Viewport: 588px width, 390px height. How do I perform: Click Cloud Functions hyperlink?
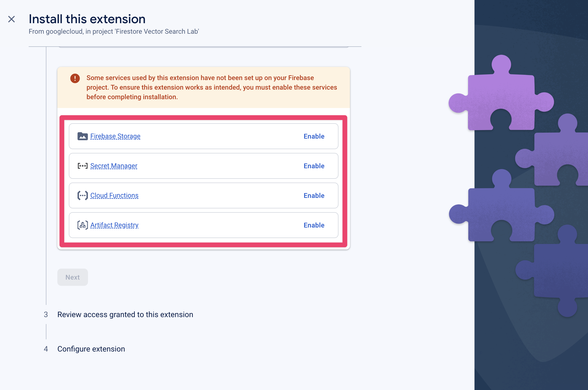114,195
